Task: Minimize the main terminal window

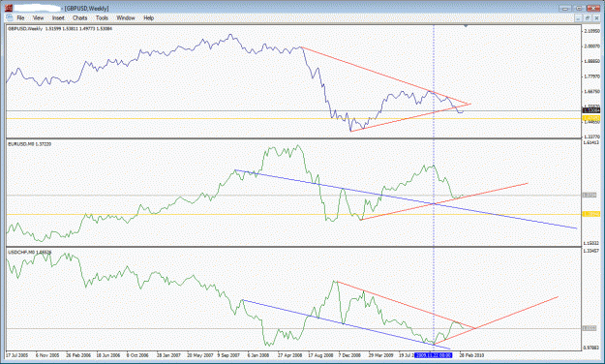Action: coord(565,8)
